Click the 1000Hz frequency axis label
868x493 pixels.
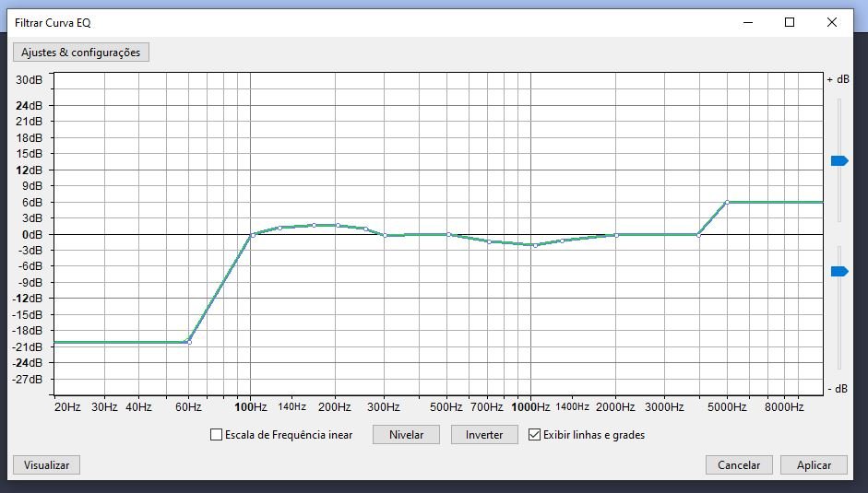click(x=530, y=407)
